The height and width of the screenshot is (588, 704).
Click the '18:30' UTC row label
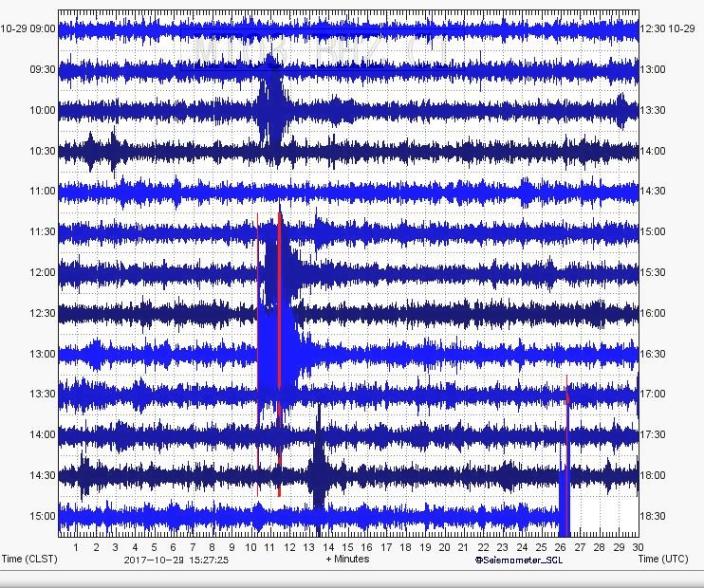(653, 516)
